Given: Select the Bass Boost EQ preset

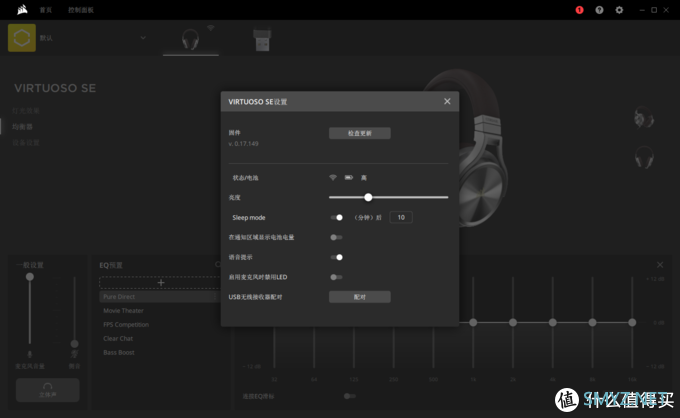Looking at the screenshot, I should coord(119,353).
